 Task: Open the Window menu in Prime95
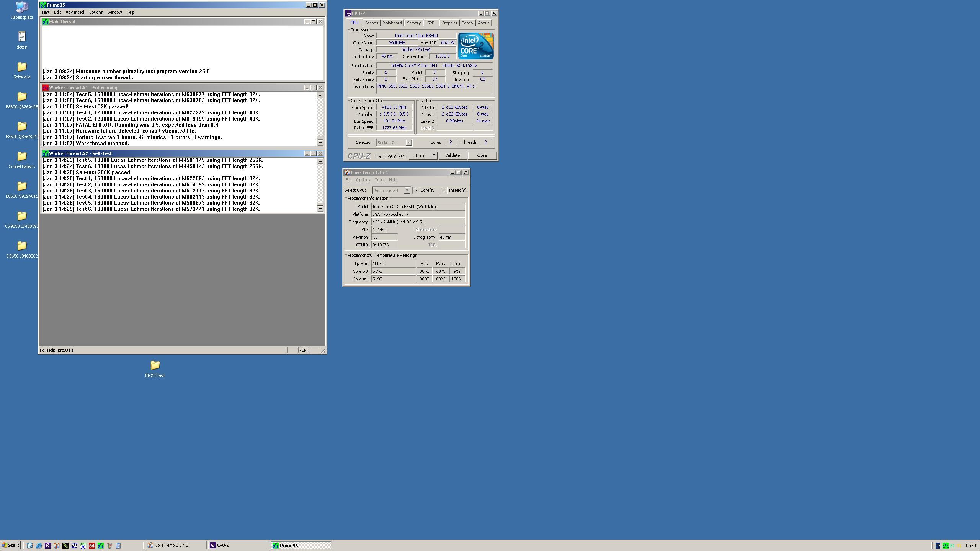[x=114, y=12]
